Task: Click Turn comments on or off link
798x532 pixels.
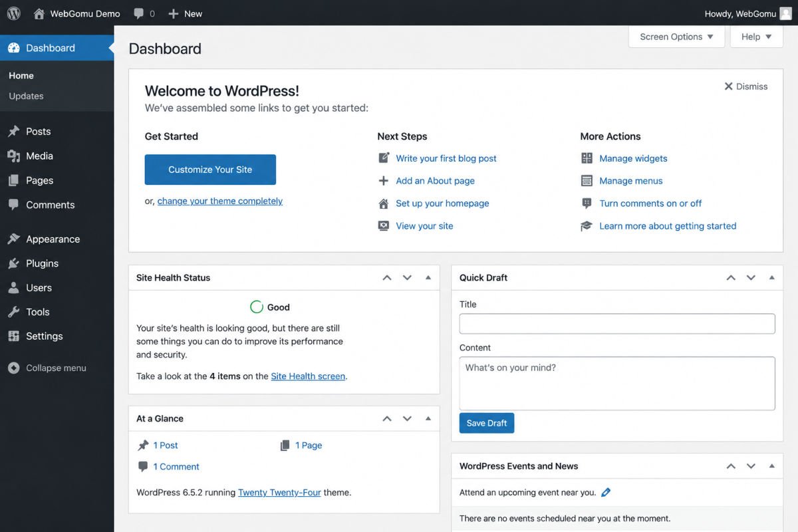Action: pos(650,203)
